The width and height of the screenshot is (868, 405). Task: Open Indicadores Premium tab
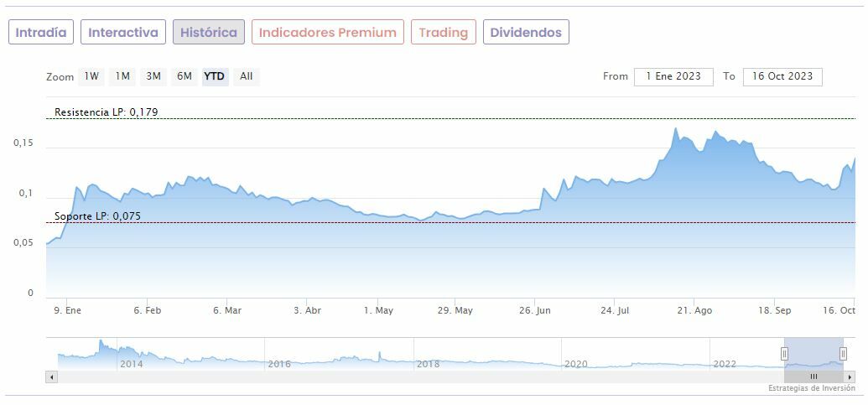click(x=327, y=33)
